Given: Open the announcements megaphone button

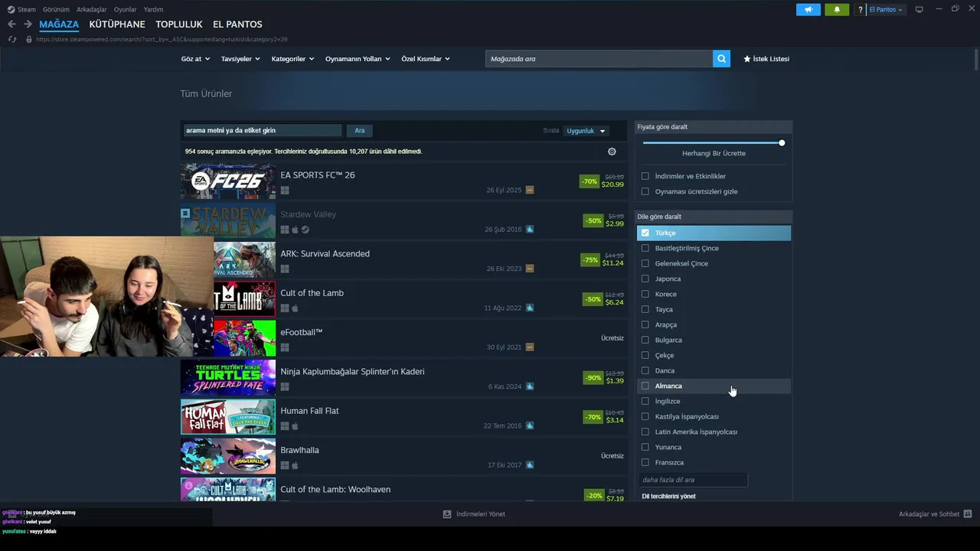Looking at the screenshot, I should (808, 9).
